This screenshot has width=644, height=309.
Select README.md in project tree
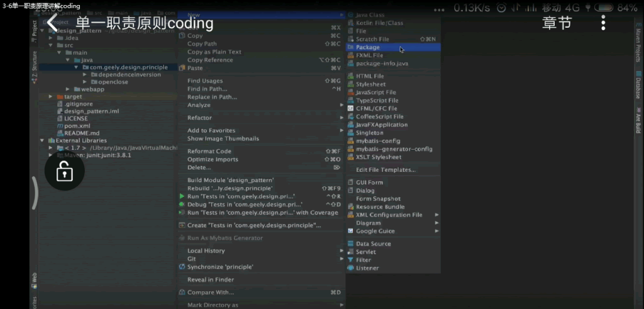82,133
